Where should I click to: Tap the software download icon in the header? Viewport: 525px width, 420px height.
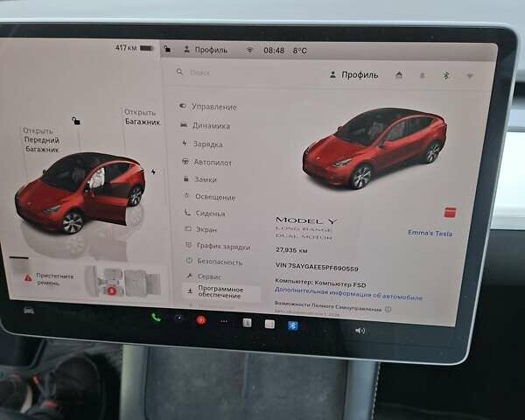click(x=423, y=75)
